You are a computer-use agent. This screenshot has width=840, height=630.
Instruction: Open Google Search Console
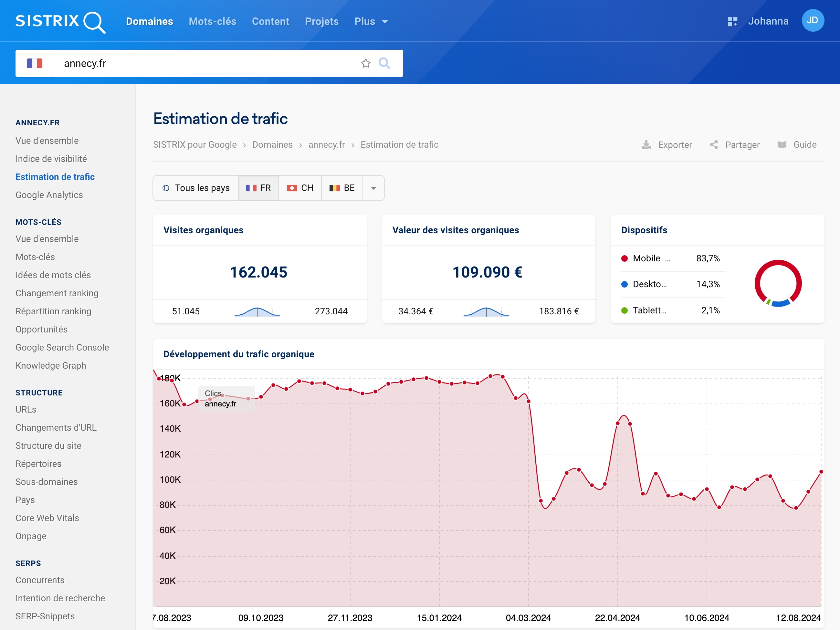click(62, 347)
